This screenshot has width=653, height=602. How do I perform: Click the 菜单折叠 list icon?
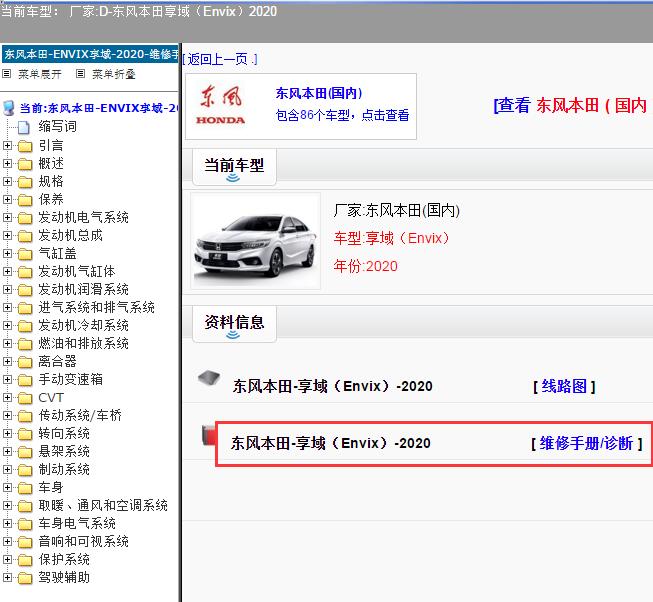pos(80,74)
